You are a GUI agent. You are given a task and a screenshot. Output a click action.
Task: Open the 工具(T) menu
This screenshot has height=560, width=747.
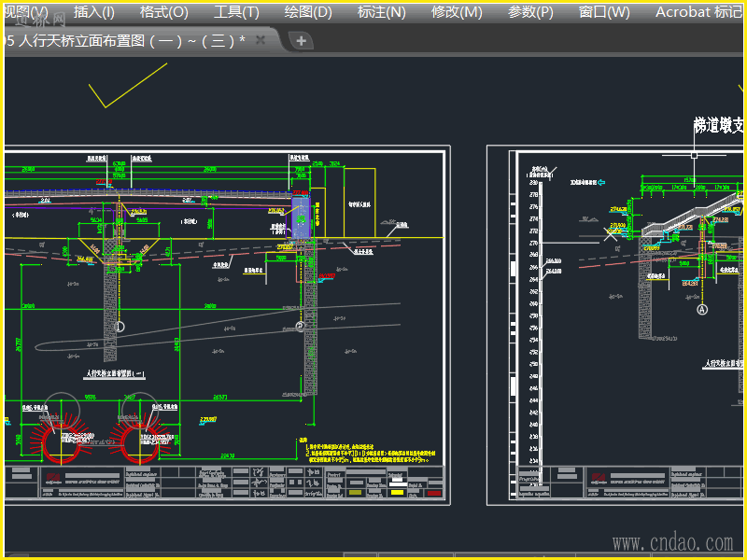tap(236, 12)
